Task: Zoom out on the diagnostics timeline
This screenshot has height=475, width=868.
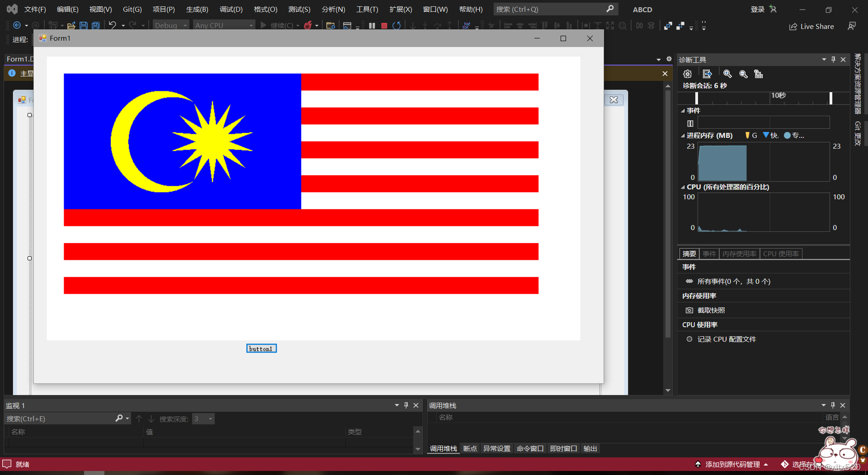Action: (743, 74)
